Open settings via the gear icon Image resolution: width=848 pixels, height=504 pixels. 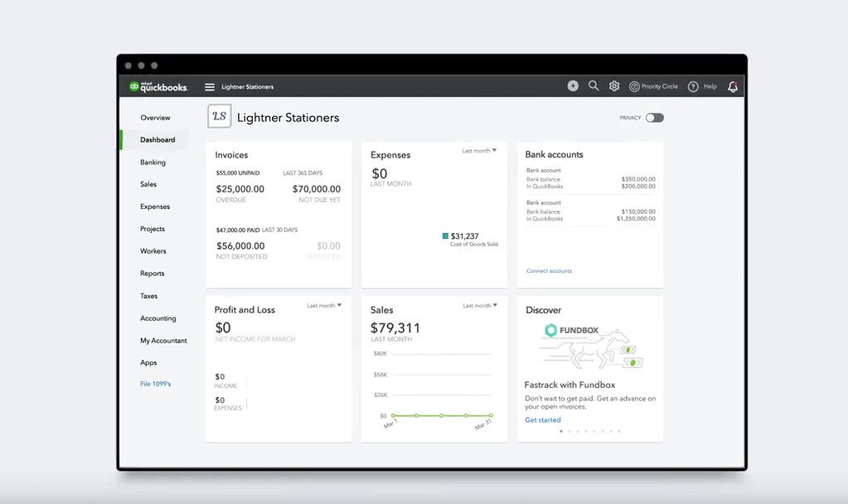(x=614, y=86)
